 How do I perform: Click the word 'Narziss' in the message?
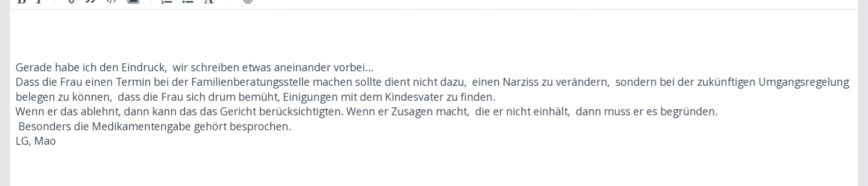pyautogui.click(x=521, y=82)
